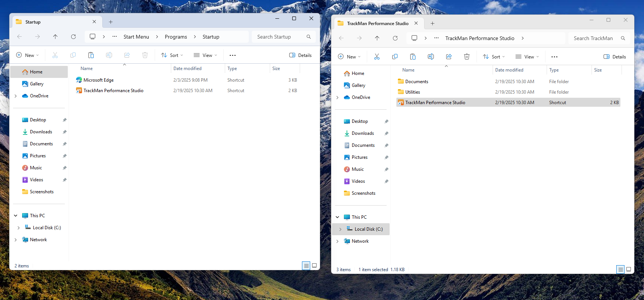The width and height of the screenshot is (644, 300).
Task: Open New dropdown in Startup window
Action: (x=27, y=55)
